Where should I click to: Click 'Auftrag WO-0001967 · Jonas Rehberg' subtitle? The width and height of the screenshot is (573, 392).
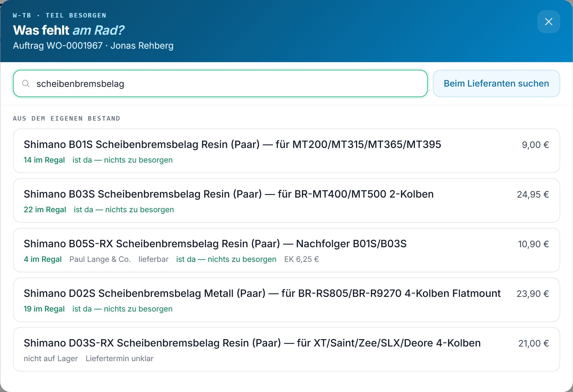(93, 46)
